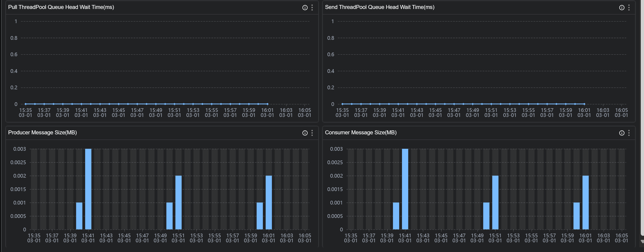Click the last data point at 16:01 in Pull chart
The height and width of the screenshot is (252, 644).
click(267, 104)
